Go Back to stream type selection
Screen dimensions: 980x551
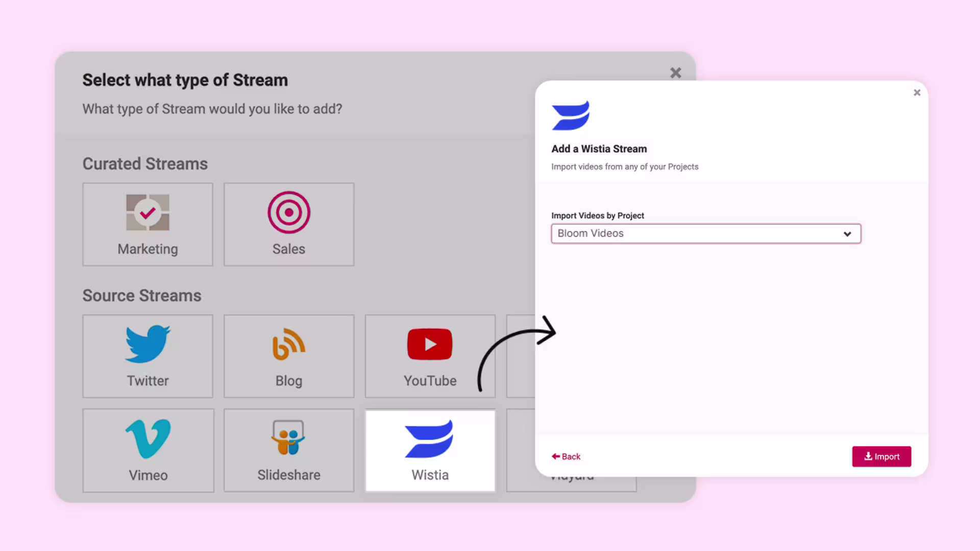[x=566, y=457]
